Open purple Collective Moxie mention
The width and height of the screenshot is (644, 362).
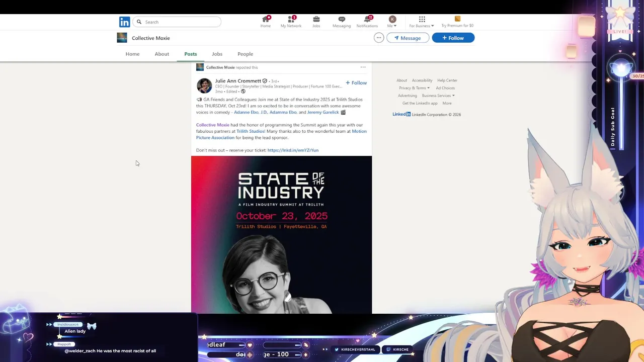click(213, 125)
